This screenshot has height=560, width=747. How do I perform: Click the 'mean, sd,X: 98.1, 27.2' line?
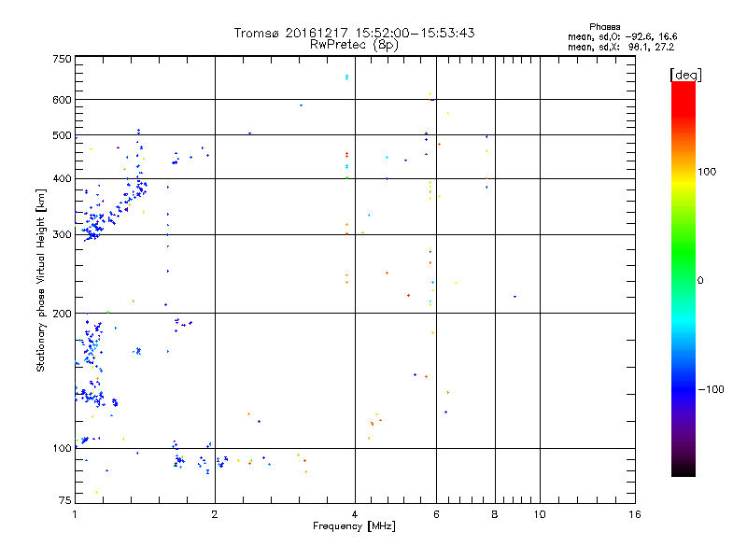point(621,47)
